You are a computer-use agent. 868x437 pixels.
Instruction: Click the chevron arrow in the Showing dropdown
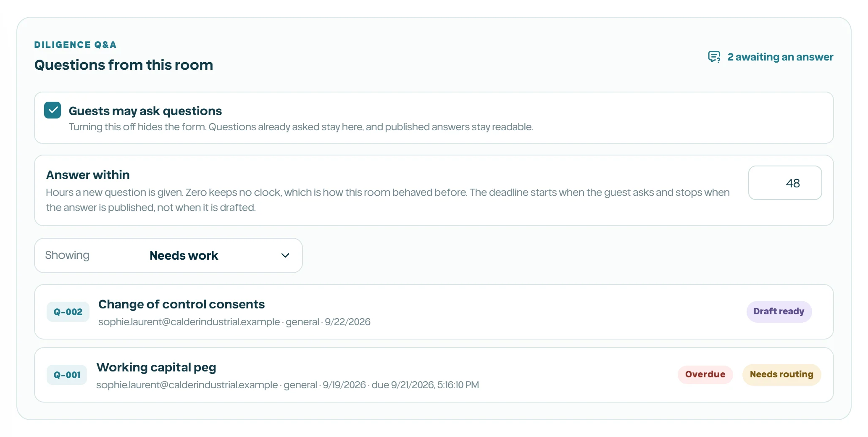click(x=285, y=255)
